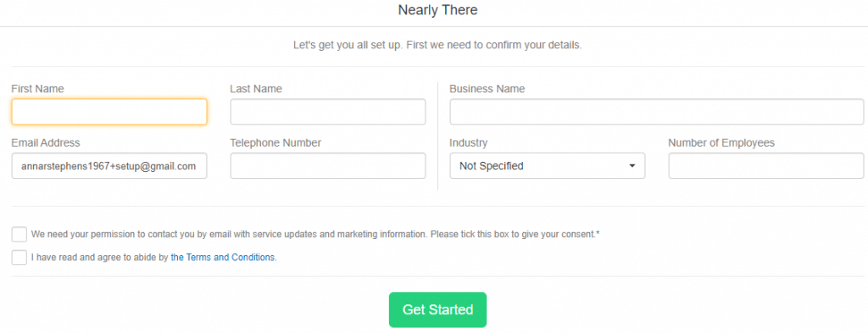Select the Business Name input field
Screen dimensions: 868x333
(657, 112)
